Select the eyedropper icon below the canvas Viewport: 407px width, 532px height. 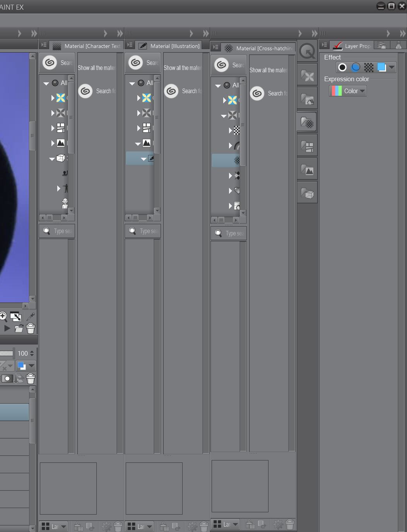[x=30, y=317]
